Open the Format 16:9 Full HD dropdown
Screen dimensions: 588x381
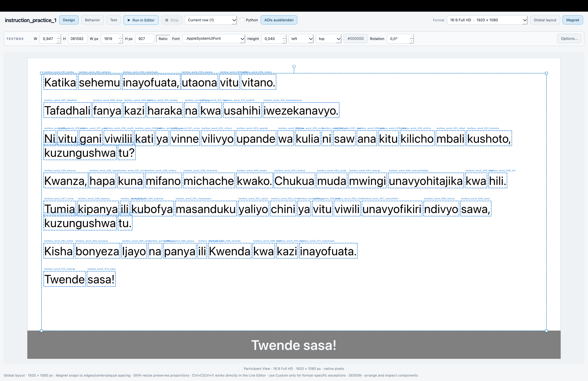pos(487,20)
